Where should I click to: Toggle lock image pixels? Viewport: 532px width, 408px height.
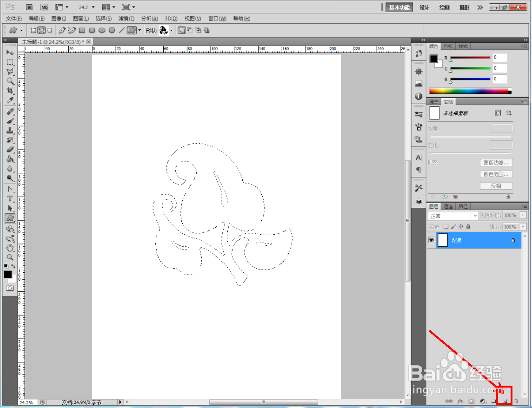[x=453, y=227]
